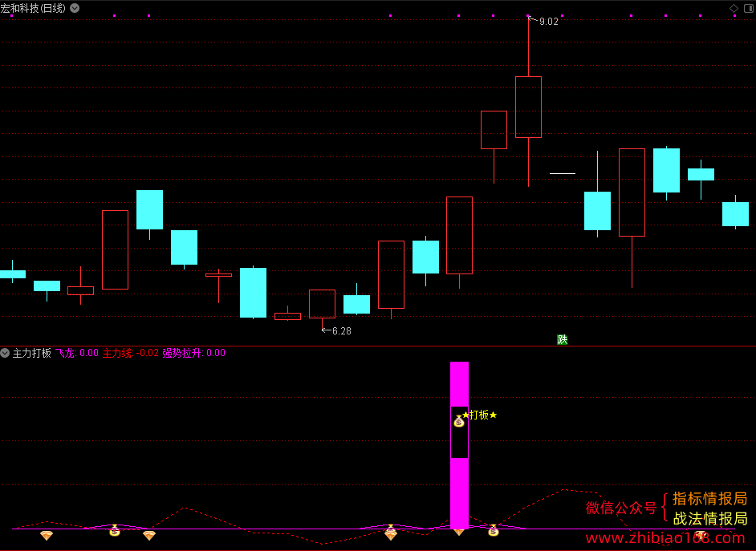
Task: Click the money bag icon inside magenta bar
Action: pos(458,421)
